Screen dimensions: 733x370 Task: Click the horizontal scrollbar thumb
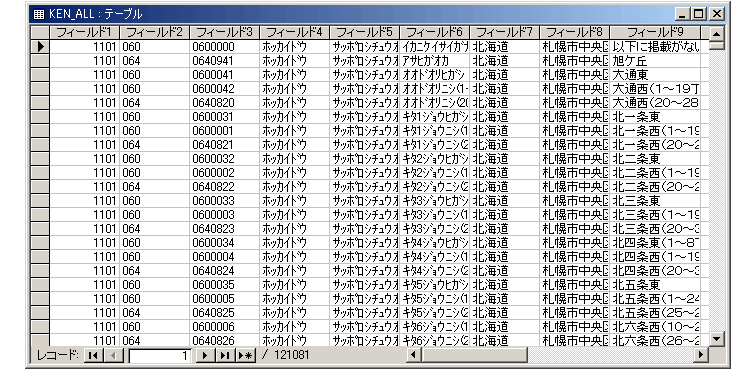click(x=474, y=355)
